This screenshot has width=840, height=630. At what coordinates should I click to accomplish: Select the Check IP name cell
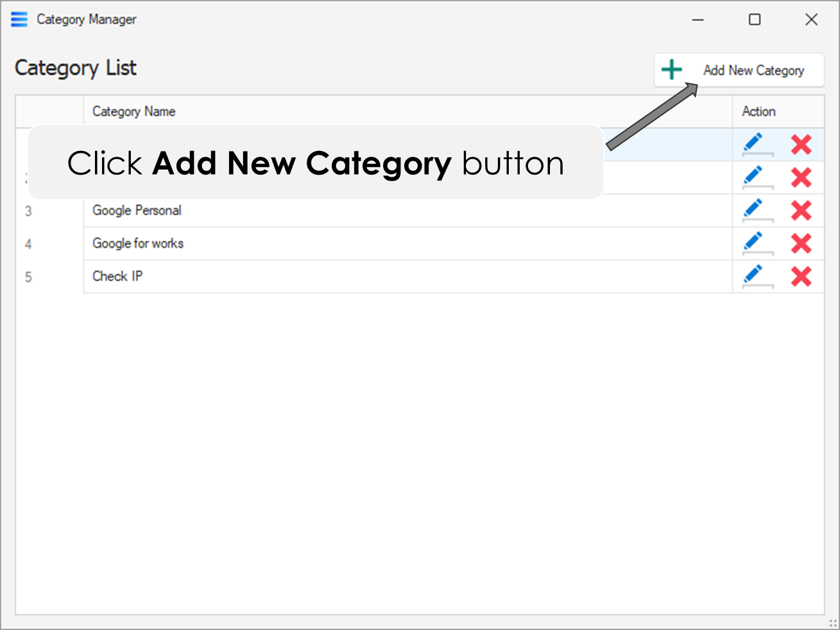point(117,276)
